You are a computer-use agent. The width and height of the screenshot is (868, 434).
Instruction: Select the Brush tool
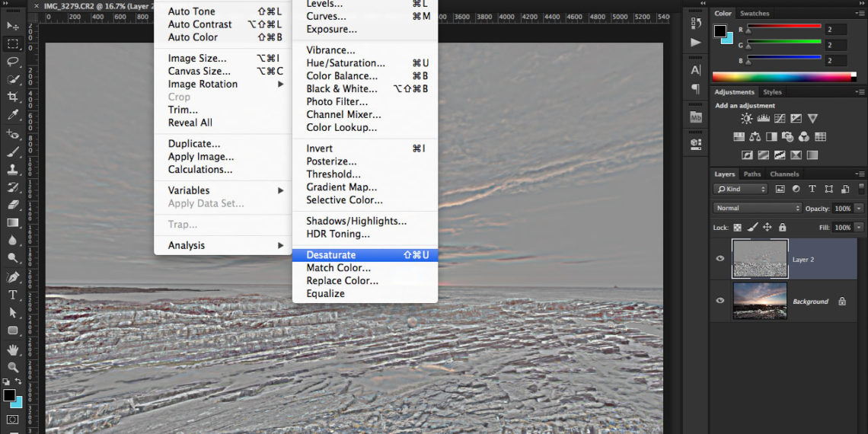pyautogui.click(x=13, y=152)
